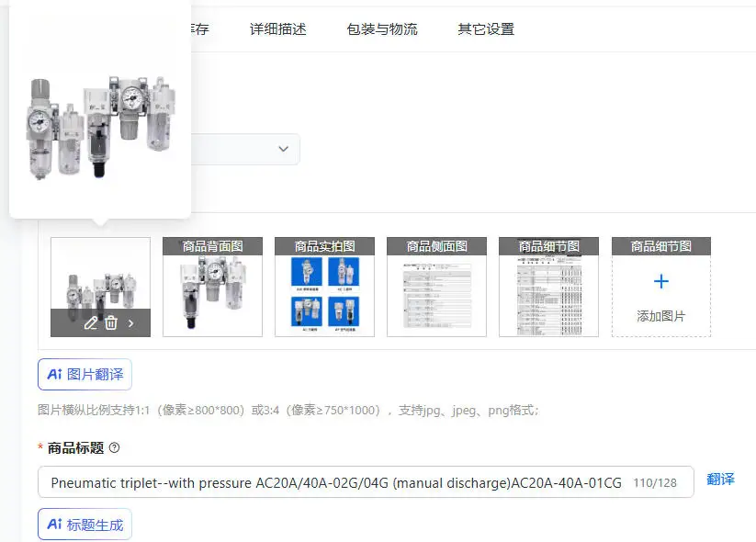Click the plus icon to add image
This screenshot has width=756, height=542.
[661, 281]
